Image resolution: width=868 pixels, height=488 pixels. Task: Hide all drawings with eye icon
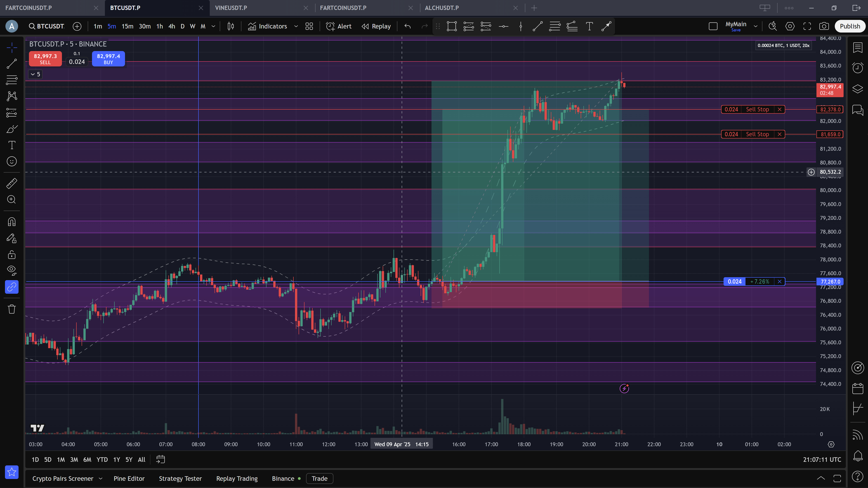pyautogui.click(x=12, y=270)
